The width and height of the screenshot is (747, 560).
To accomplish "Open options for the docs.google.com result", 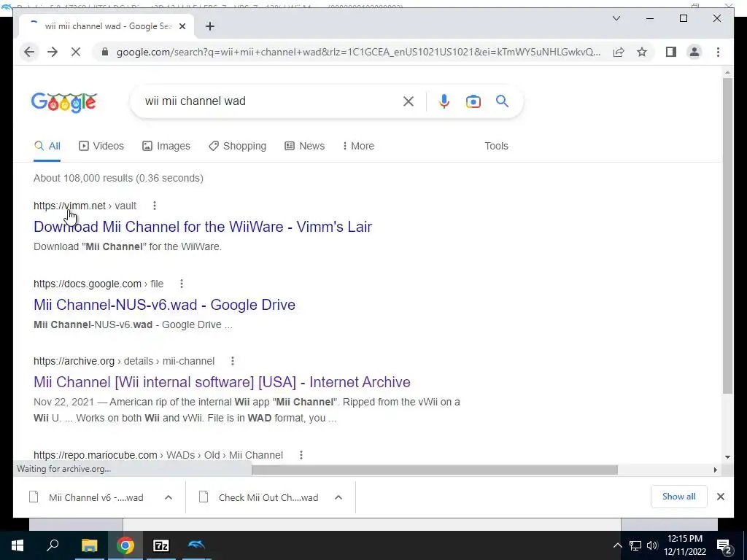I will (x=182, y=284).
